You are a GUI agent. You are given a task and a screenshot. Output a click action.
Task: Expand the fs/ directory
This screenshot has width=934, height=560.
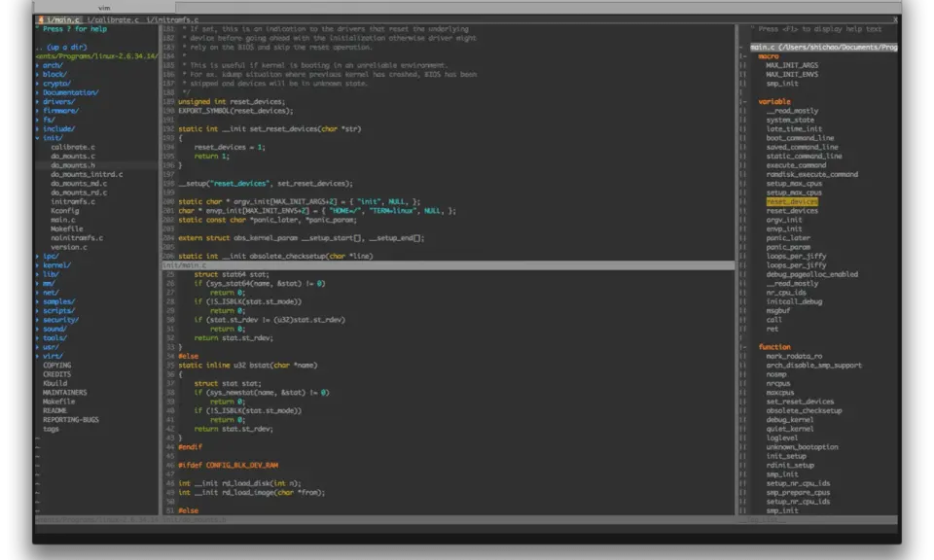point(49,120)
